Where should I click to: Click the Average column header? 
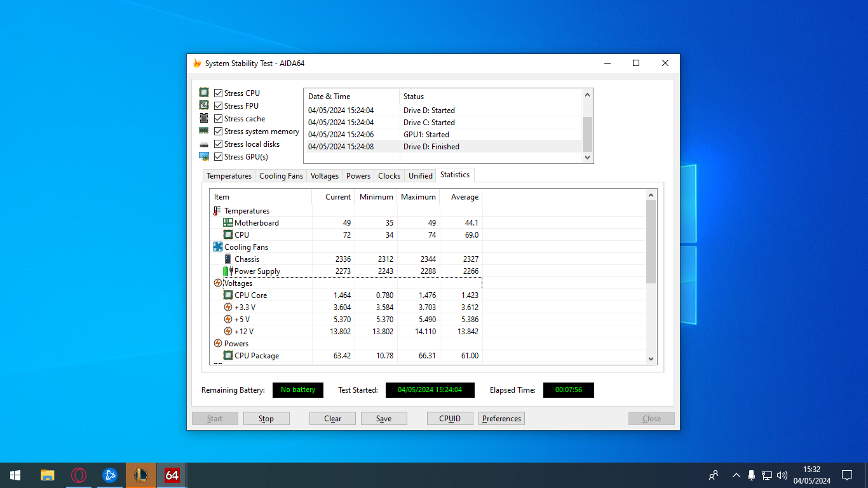[461, 196]
